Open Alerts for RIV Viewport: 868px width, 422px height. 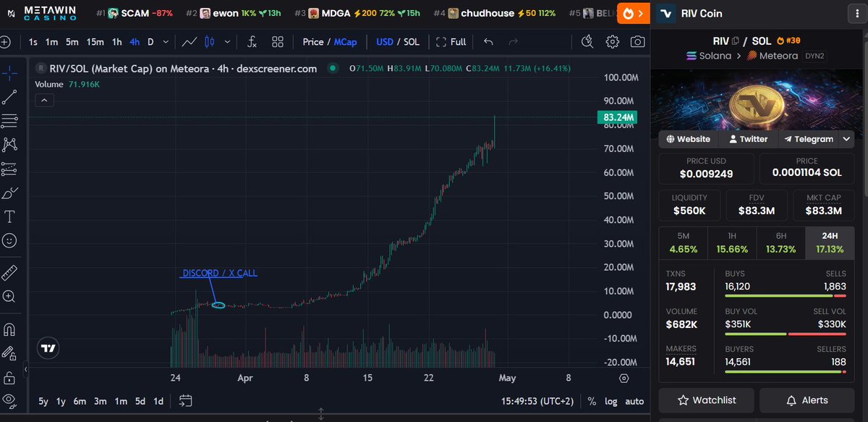click(x=807, y=400)
